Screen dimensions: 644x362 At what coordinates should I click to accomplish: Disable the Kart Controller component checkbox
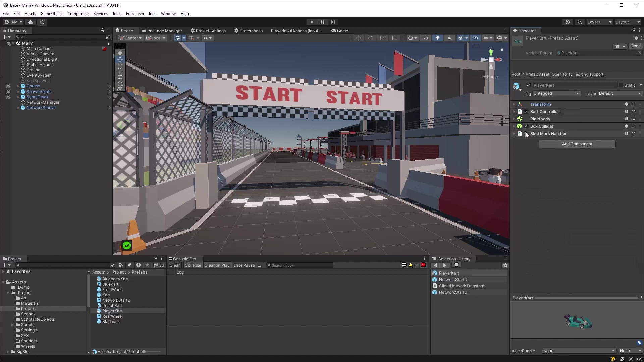click(527, 111)
